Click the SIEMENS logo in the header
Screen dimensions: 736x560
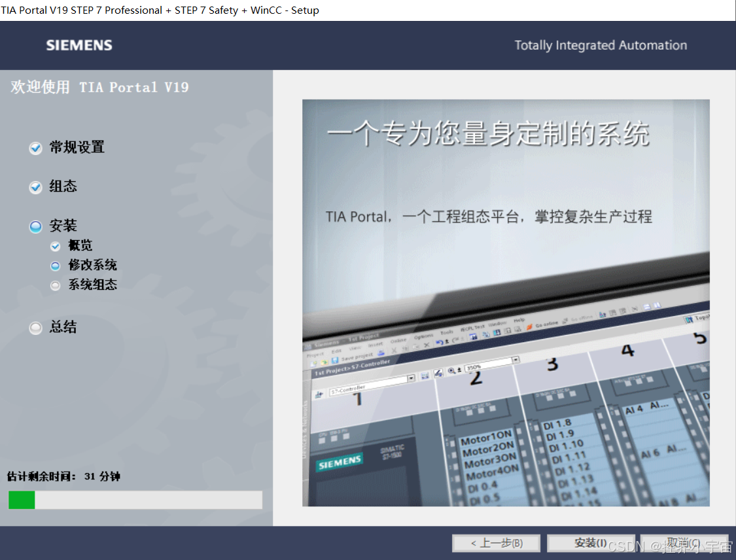click(x=79, y=46)
